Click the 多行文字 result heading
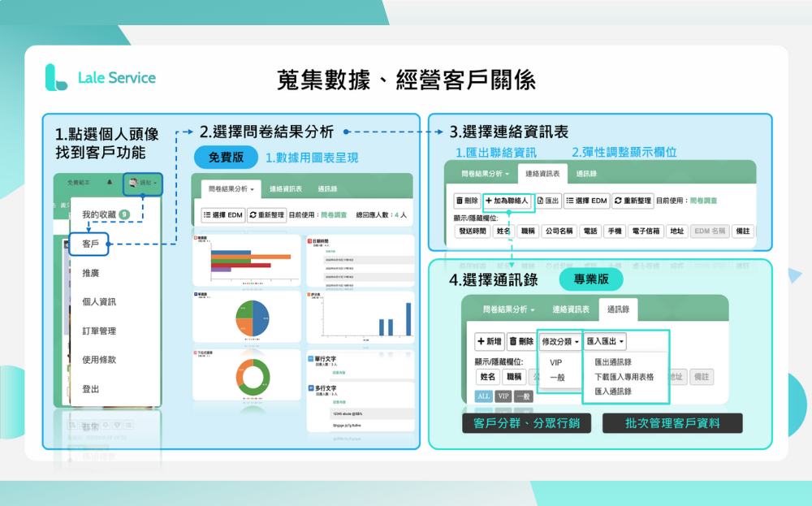 point(326,388)
